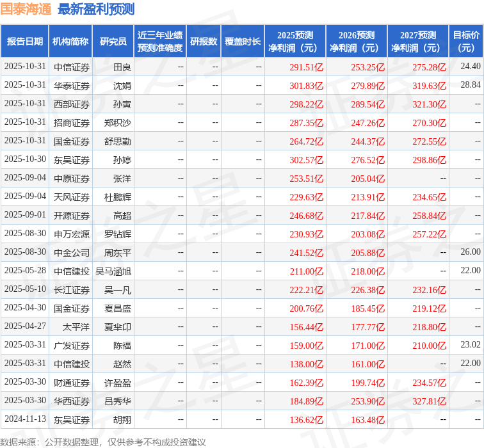
Task: Click analyst name 许盈盈
Action: click(x=118, y=383)
